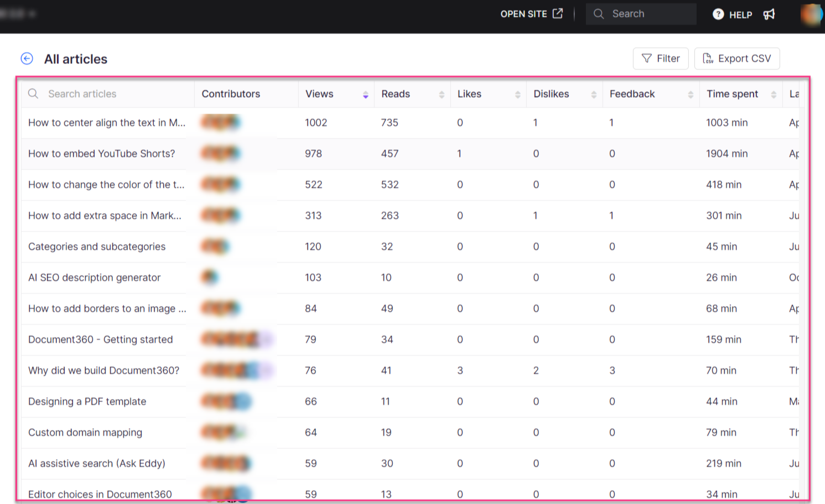Open article AI SEO description generator
825x504 pixels.
pos(94,277)
